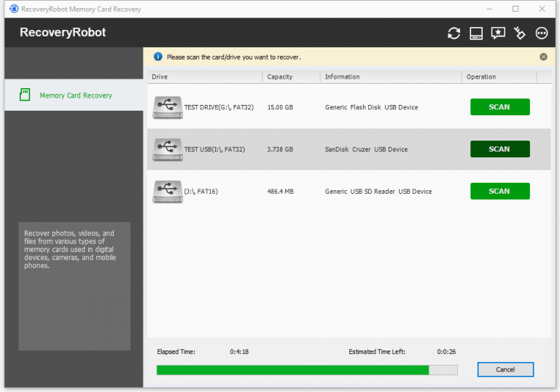Click the Estimated Time Left label
This screenshot has height=392, width=560.
(x=377, y=352)
